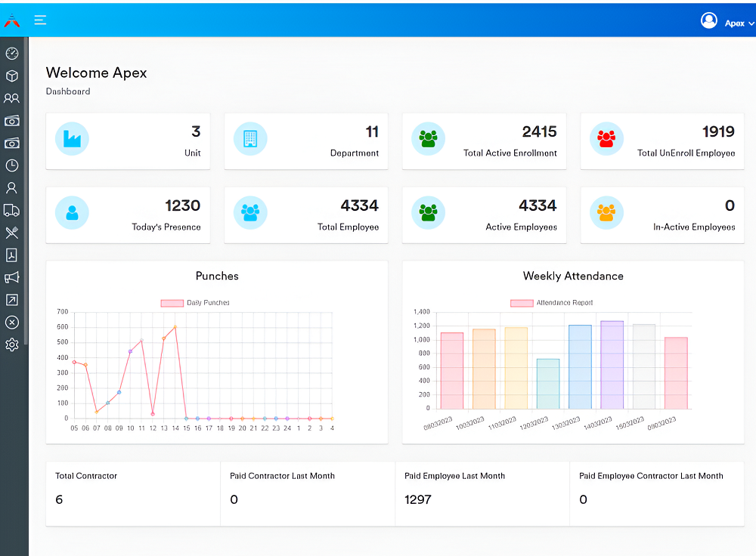Click the red Apex logo in the header
This screenshot has width=756, height=556.
point(11,20)
